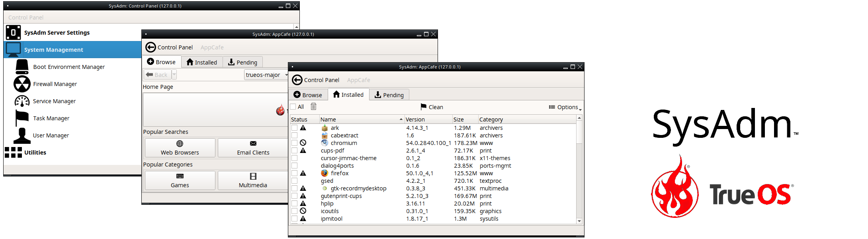
Task: Return to Control Panel from Installed list window
Action: pyautogui.click(x=315, y=80)
